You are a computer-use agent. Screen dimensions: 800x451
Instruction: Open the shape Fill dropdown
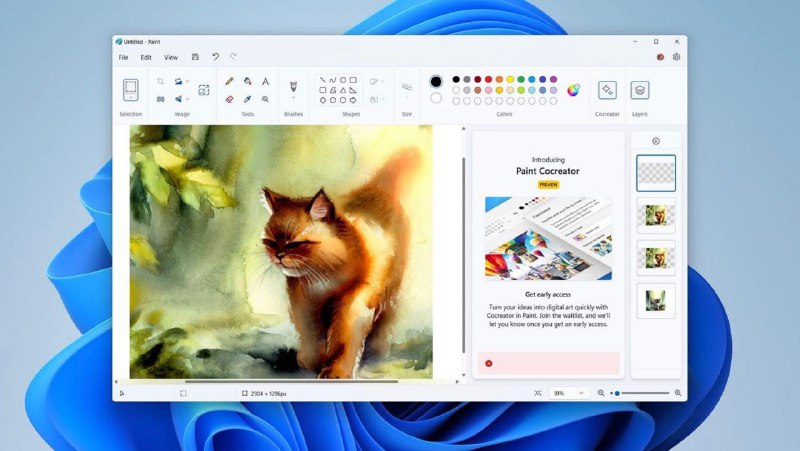tap(377, 99)
